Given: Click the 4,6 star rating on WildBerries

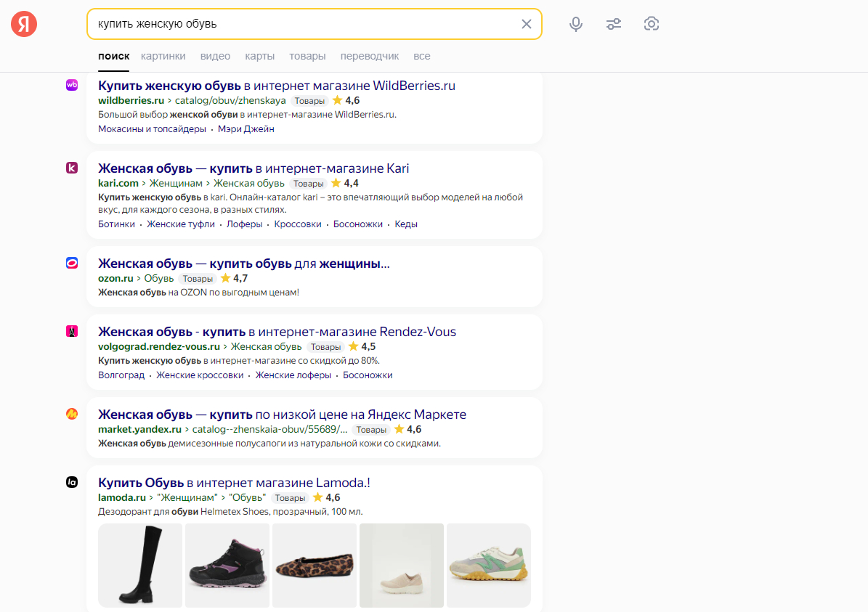Looking at the screenshot, I should (346, 101).
